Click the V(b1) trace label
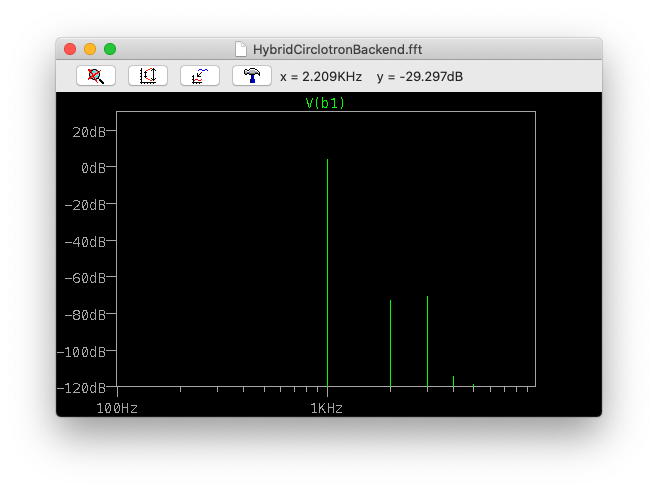The image size is (658, 491). point(325,103)
